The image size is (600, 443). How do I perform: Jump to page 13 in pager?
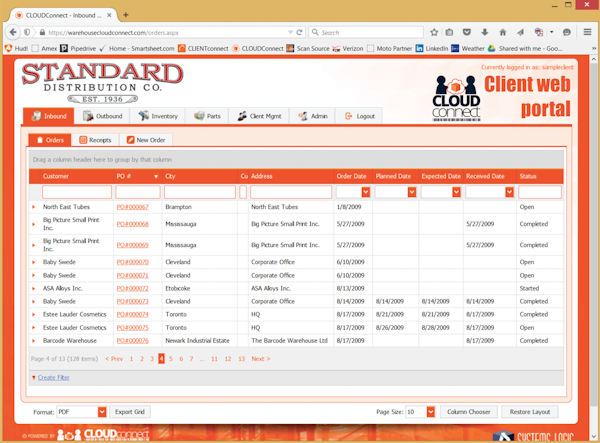pos(241,359)
